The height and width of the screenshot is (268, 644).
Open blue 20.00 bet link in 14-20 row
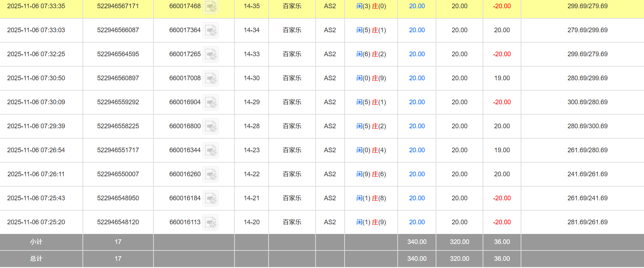click(x=417, y=222)
